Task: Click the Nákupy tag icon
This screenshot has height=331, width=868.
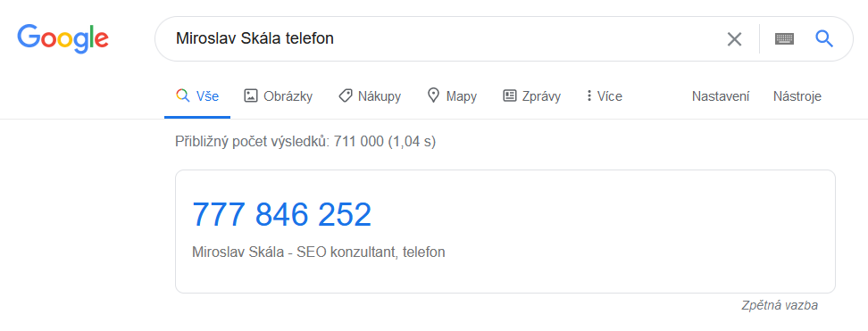Action: pyautogui.click(x=346, y=95)
